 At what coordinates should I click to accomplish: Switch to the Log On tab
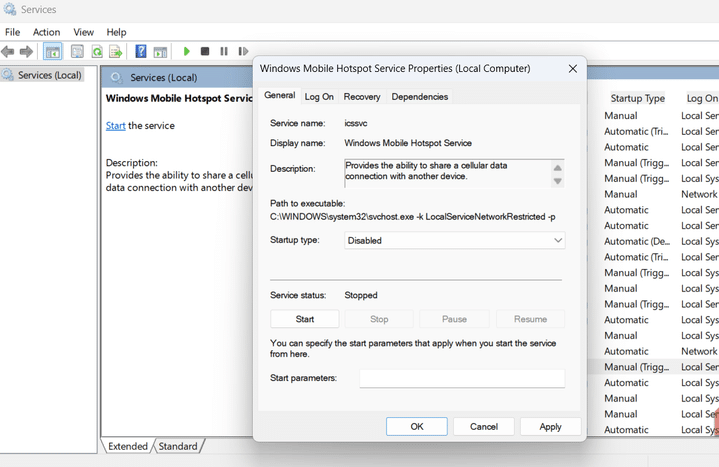[x=319, y=97]
